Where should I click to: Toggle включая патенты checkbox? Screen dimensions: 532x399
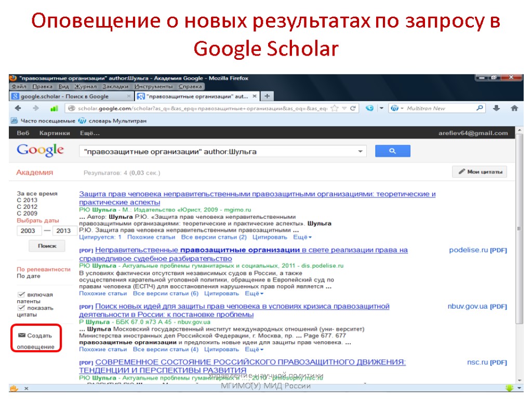(21, 295)
